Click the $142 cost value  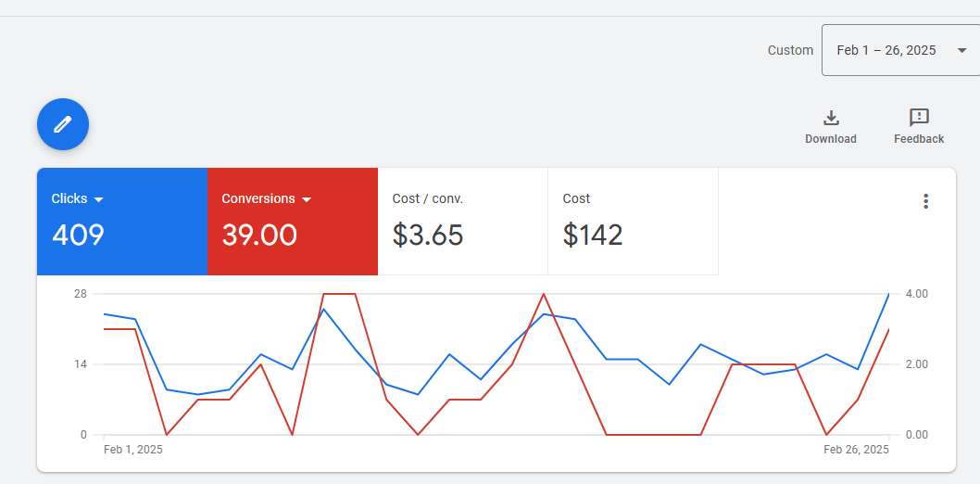coord(593,236)
